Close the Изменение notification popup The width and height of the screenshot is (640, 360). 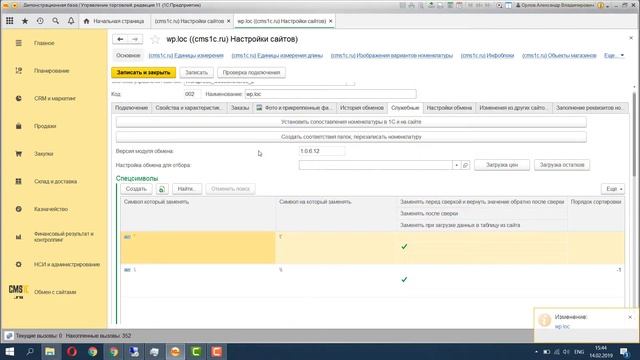pyautogui.click(x=630, y=317)
